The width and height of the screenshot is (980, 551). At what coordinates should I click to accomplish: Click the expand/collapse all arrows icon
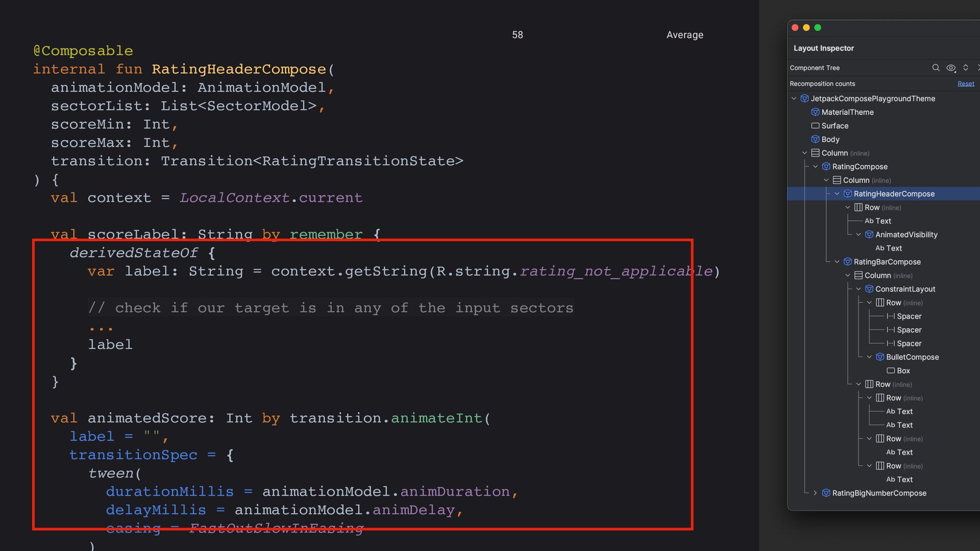pos(966,68)
